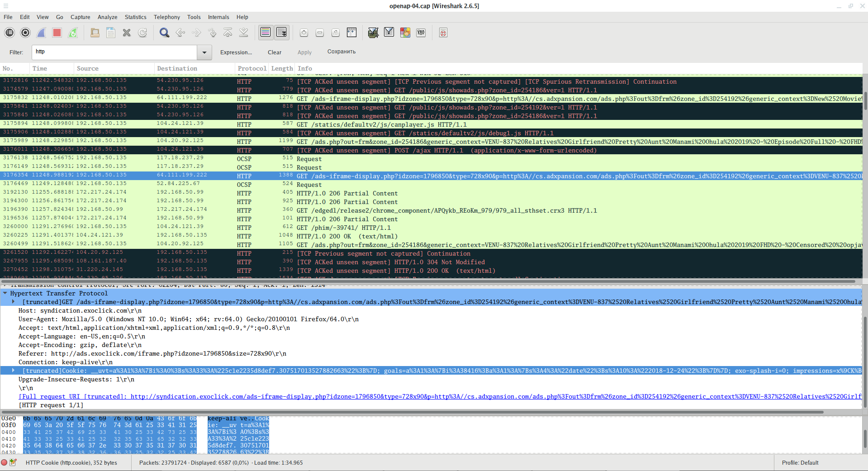
Task: Click the expert info red circle
Action: (4, 462)
